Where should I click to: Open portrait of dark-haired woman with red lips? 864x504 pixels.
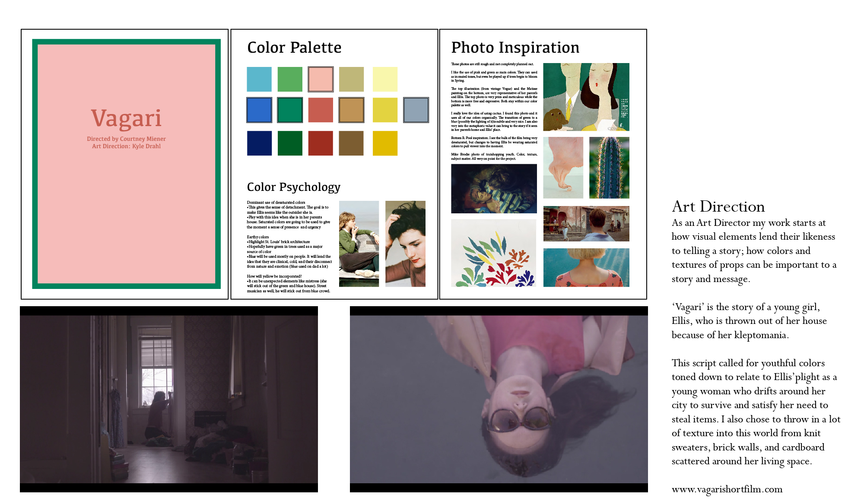405,244
